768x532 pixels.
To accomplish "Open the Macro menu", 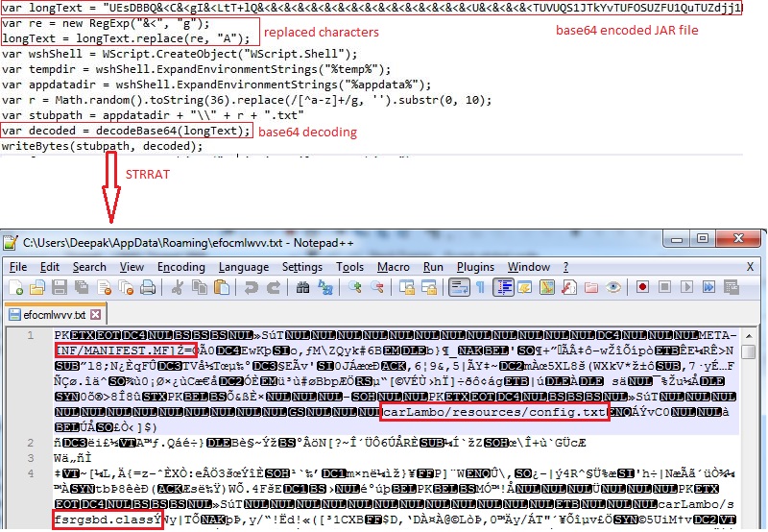I will (394, 267).
